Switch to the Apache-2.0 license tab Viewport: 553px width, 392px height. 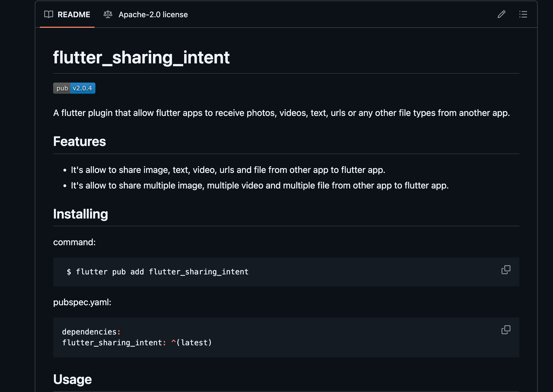[145, 14]
